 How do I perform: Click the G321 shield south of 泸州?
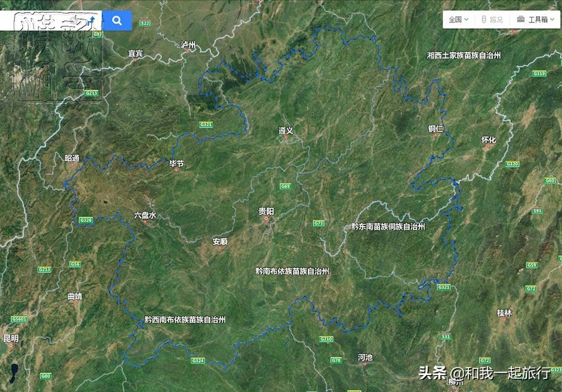pyautogui.click(x=206, y=124)
